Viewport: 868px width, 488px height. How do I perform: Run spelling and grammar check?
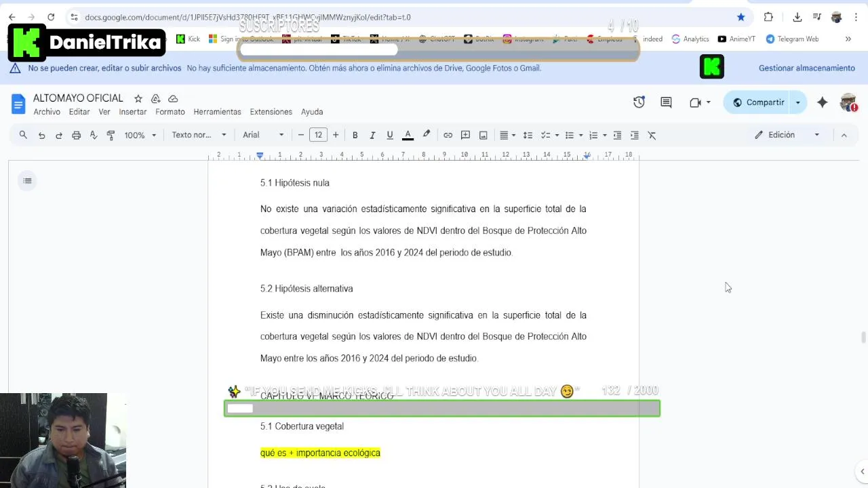(94, 135)
